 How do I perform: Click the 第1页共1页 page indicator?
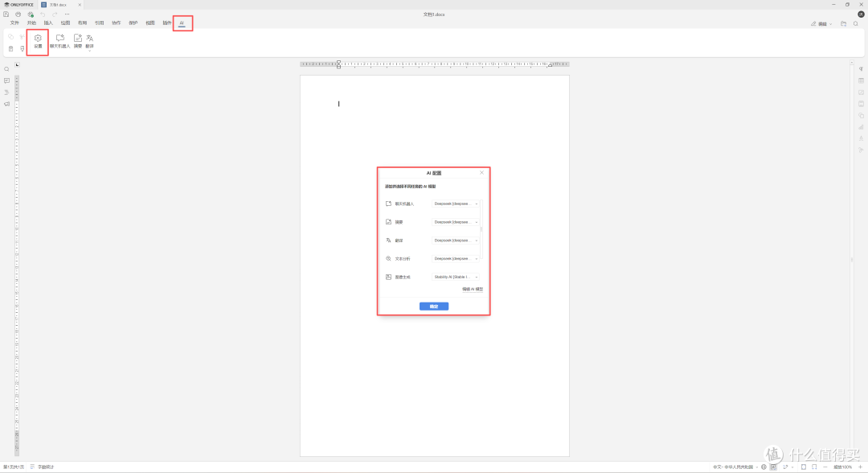click(14, 467)
